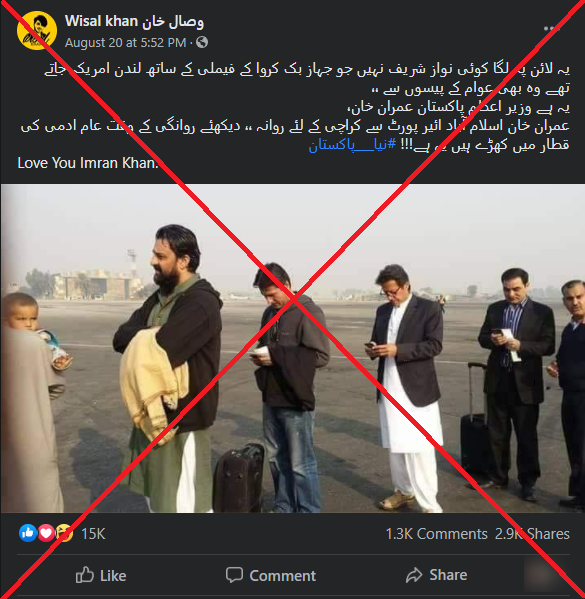This screenshot has height=599, width=585.
Task: View the public audience globe icon
Action: coord(202,42)
